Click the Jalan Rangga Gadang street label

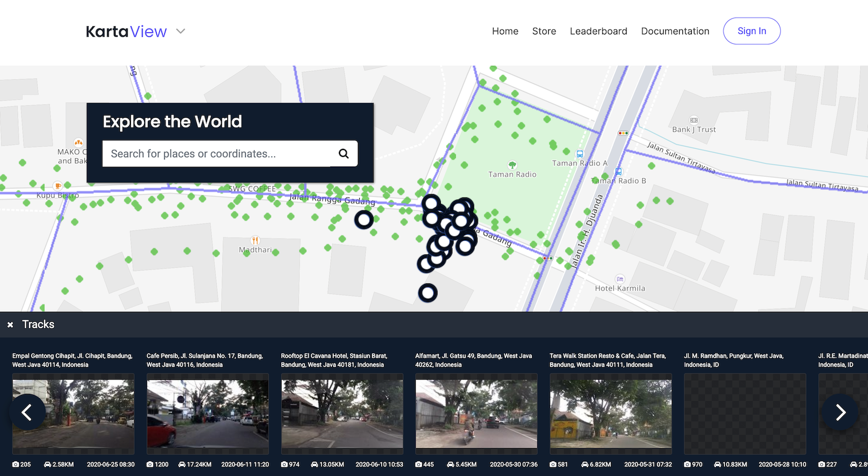pos(332,199)
